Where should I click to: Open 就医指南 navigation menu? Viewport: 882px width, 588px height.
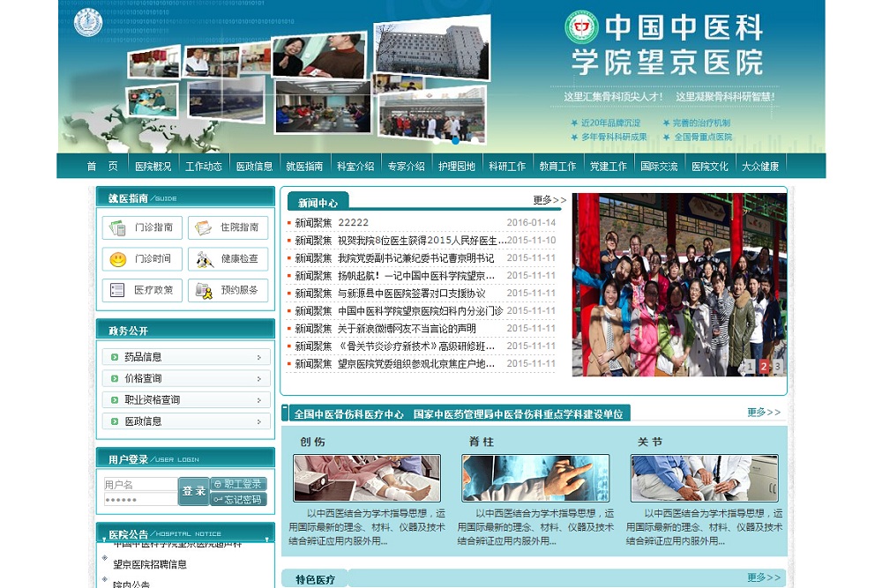pyautogui.click(x=304, y=167)
